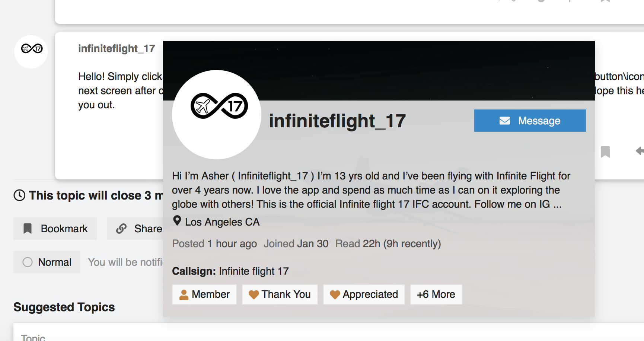
Task: Select the Member badge
Action: pyautogui.click(x=204, y=294)
